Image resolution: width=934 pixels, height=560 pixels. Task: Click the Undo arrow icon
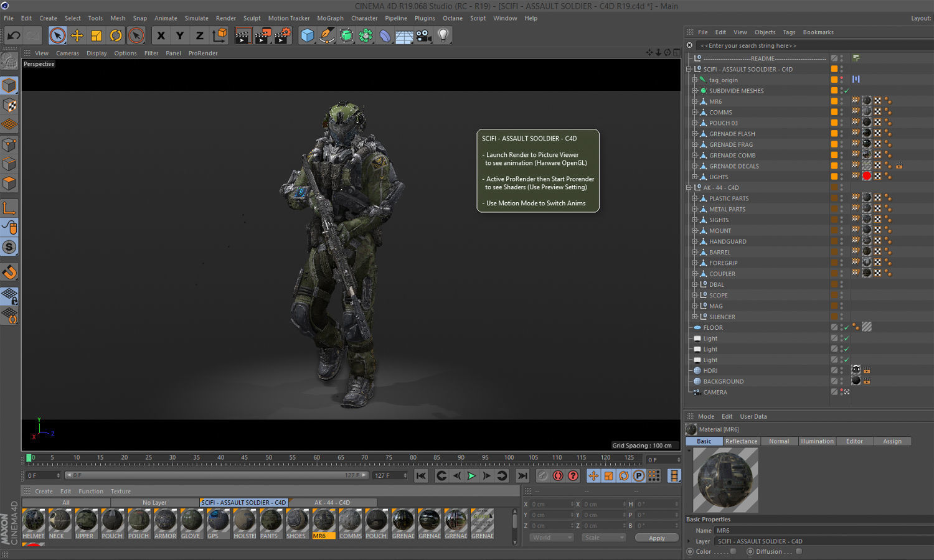point(13,35)
